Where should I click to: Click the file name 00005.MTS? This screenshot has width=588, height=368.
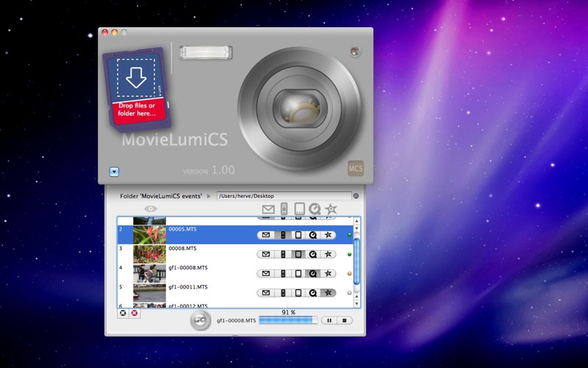click(182, 229)
